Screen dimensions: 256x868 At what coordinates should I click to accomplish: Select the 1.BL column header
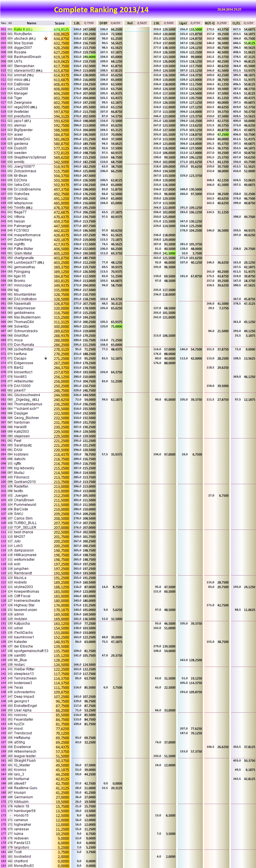pyautogui.click(x=77, y=23)
